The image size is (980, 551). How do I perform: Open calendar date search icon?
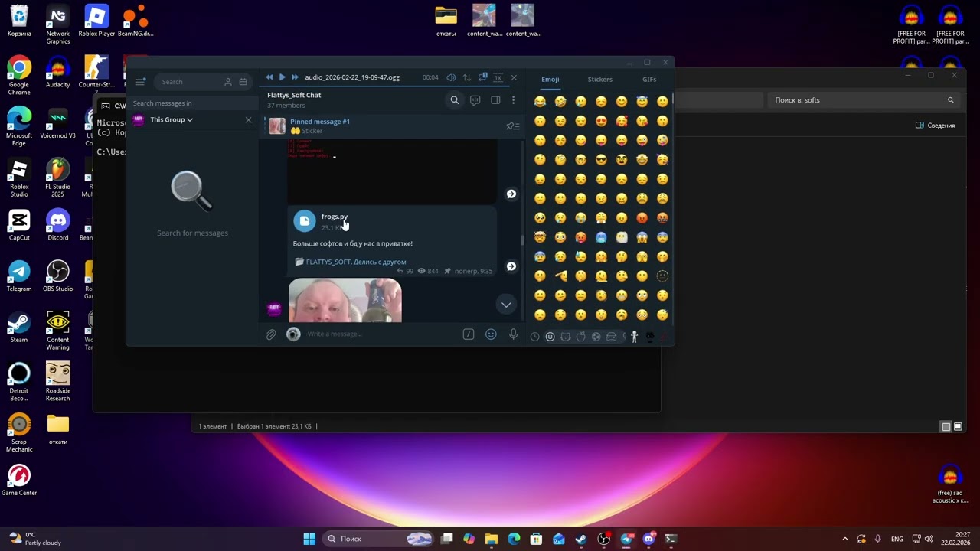[x=243, y=82]
